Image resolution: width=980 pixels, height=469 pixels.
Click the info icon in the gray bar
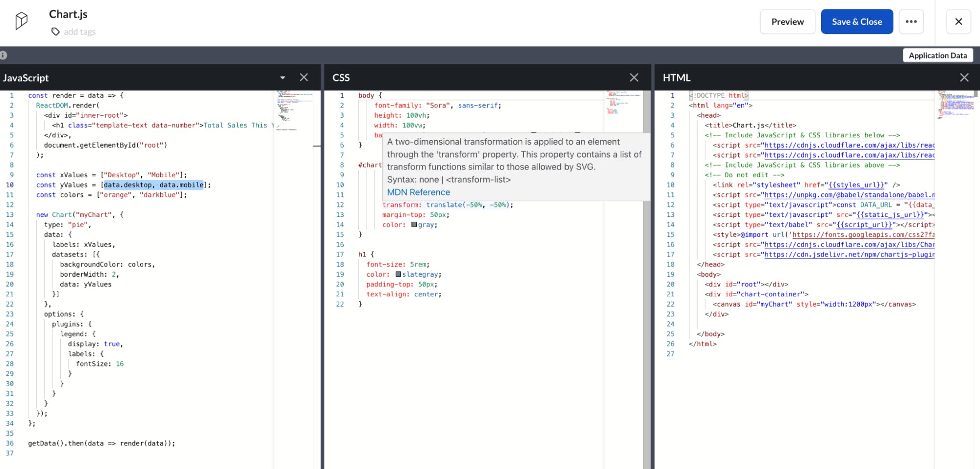tap(3, 55)
